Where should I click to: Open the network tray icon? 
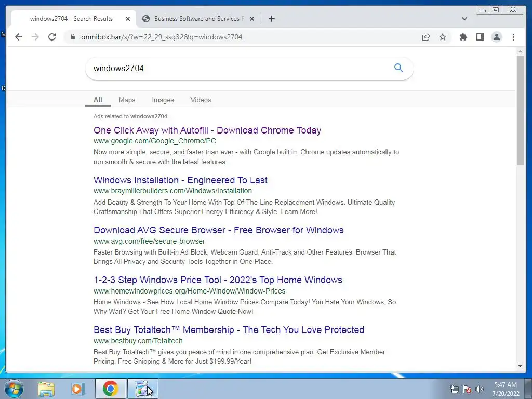454,389
